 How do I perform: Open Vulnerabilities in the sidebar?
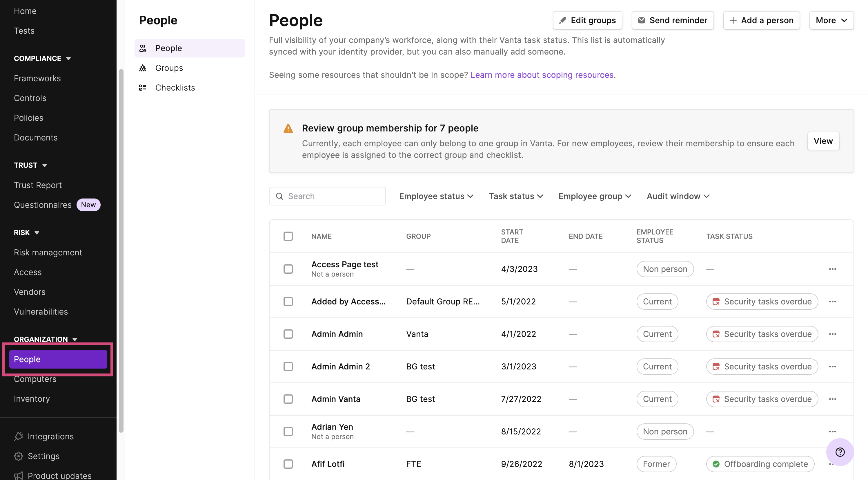point(41,312)
